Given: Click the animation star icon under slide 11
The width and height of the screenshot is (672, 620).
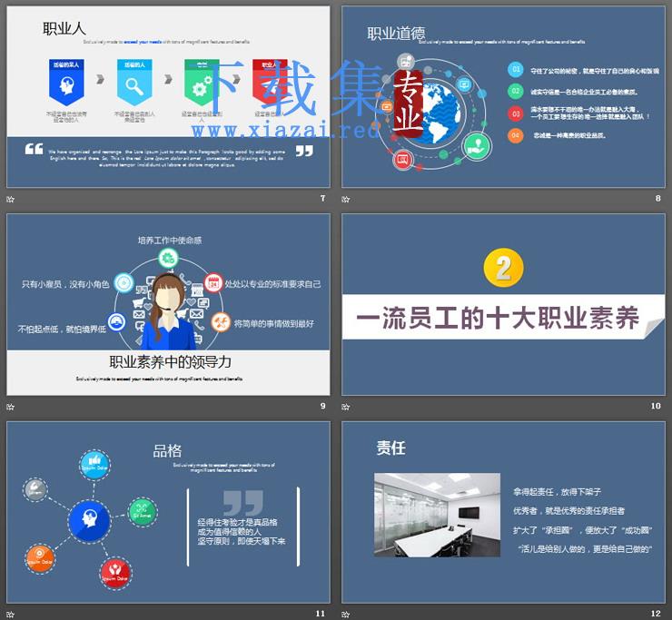Looking at the screenshot, I should (x=11, y=615).
